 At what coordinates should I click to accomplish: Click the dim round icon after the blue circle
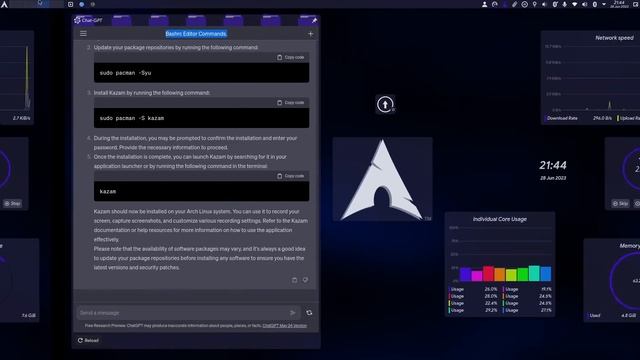pos(93,4)
